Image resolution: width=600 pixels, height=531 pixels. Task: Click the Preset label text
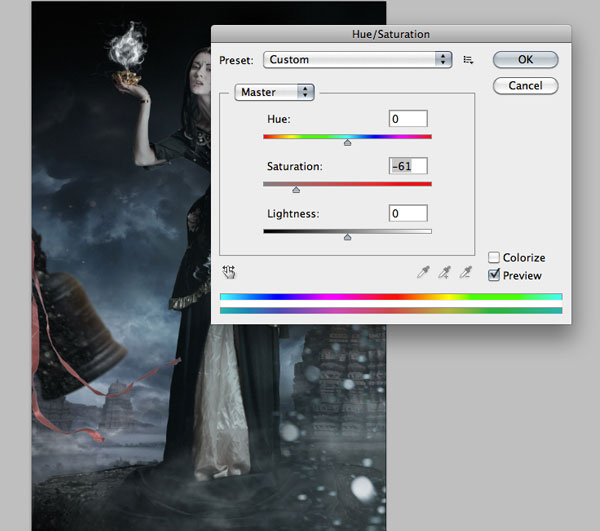(x=236, y=60)
